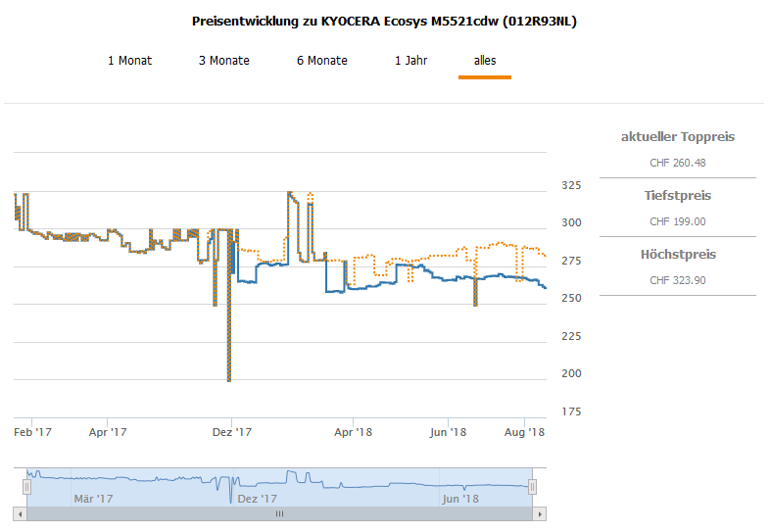The image size is (770, 532).
Task: Click the right navigator range handle
Action: click(533, 486)
